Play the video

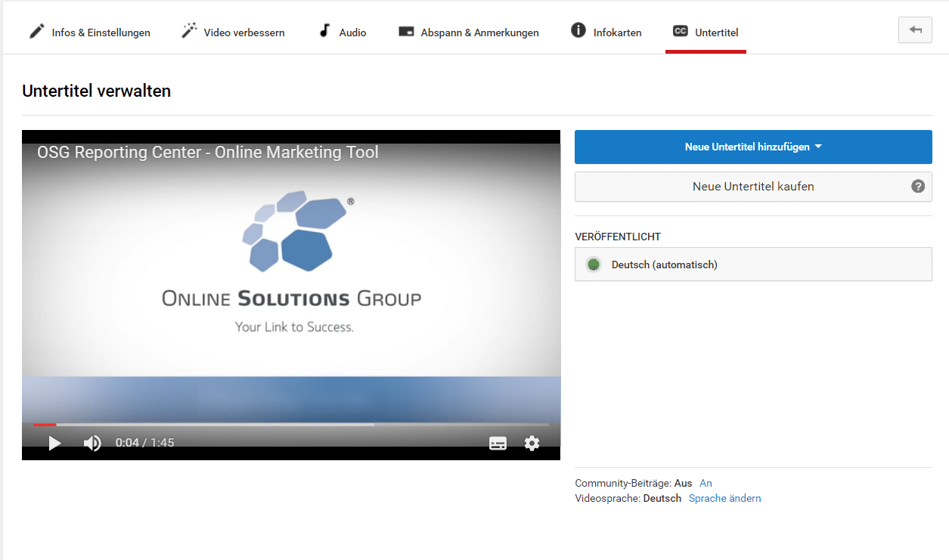(x=54, y=443)
